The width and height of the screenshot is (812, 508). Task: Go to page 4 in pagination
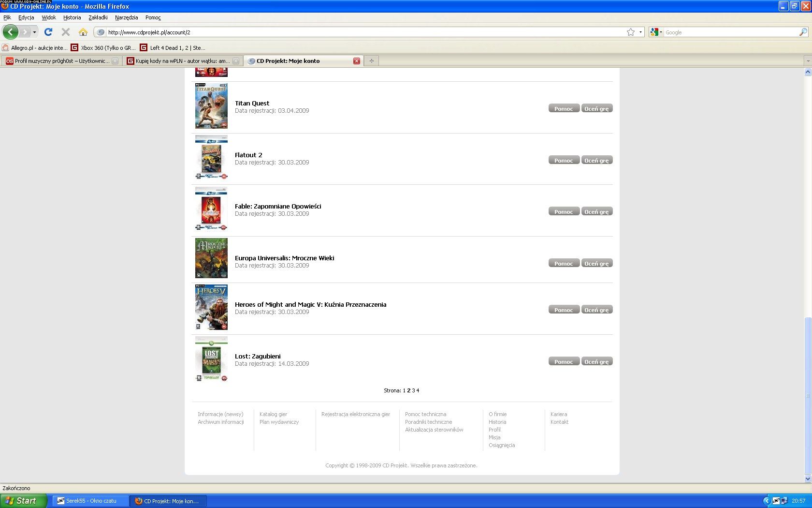click(418, 390)
